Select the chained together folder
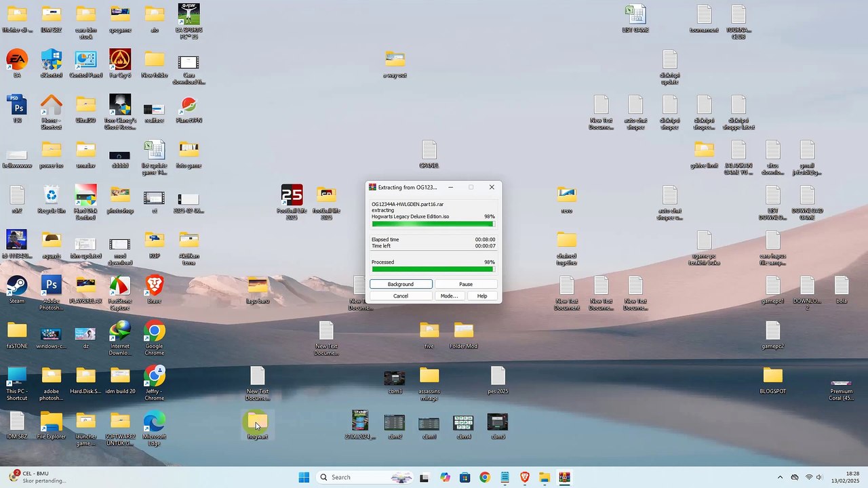868x488 pixels. point(566,247)
